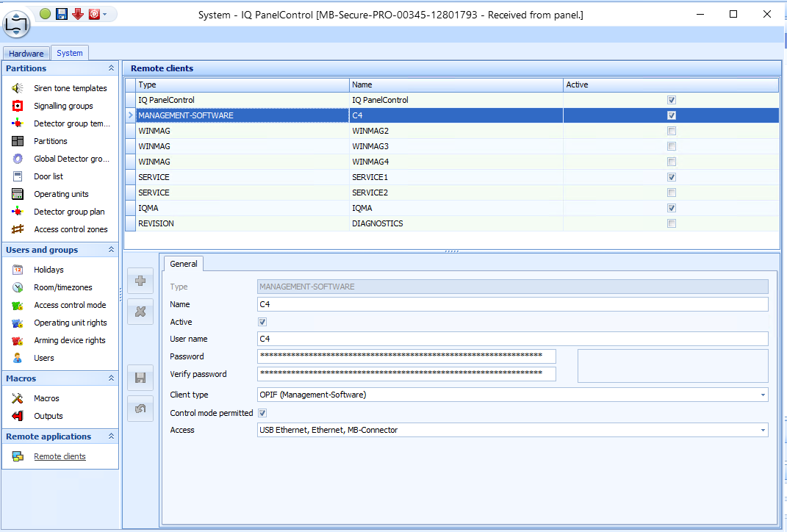Click the Outputs icon
The image size is (787, 532).
[x=18, y=416]
